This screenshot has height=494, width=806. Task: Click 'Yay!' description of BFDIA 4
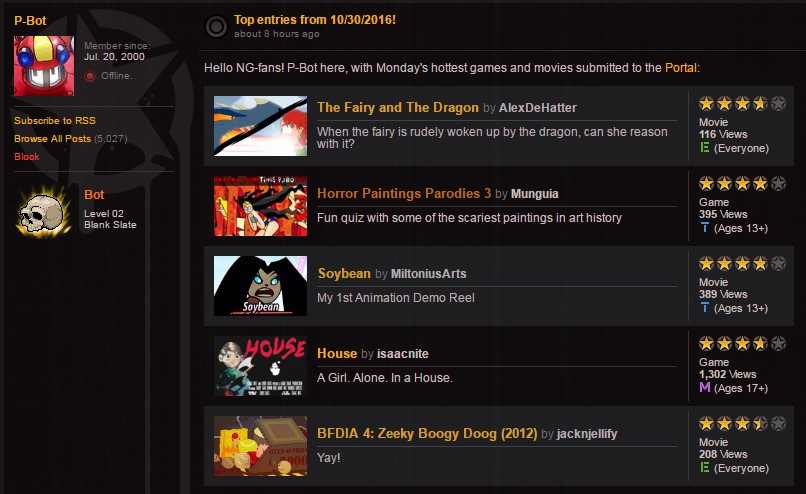point(329,458)
